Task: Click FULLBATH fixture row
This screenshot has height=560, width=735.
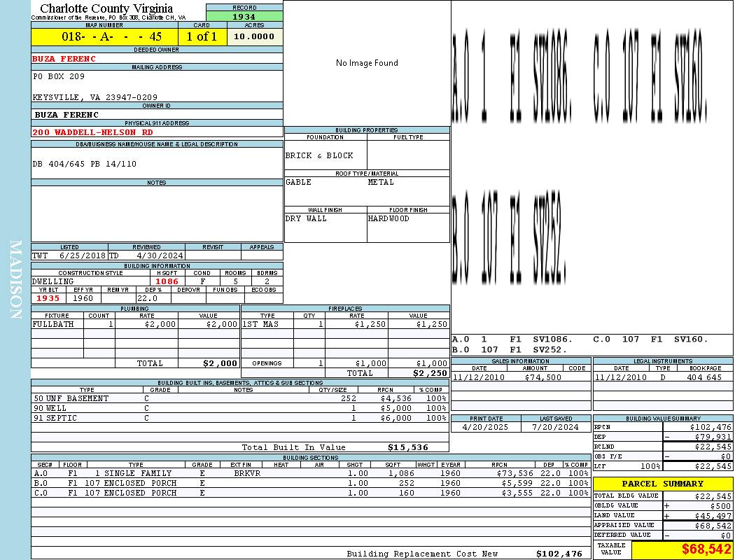Action: click(x=135, y=324)
